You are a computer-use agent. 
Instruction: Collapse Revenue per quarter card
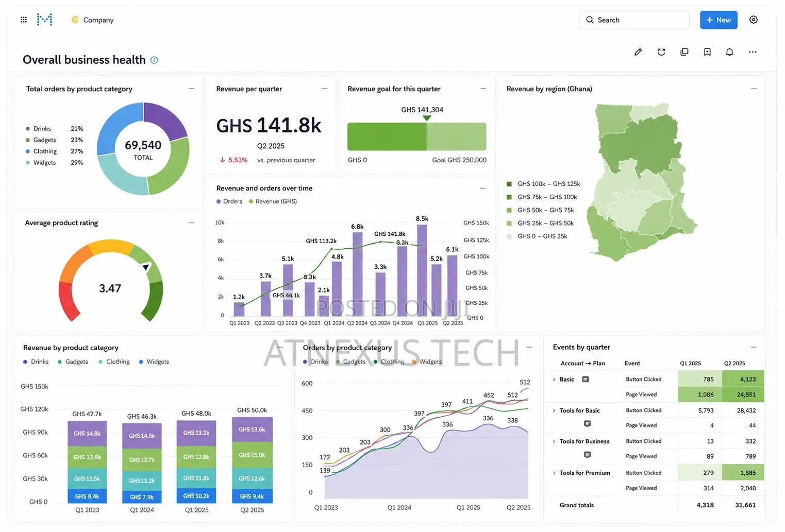pos(324,89)
